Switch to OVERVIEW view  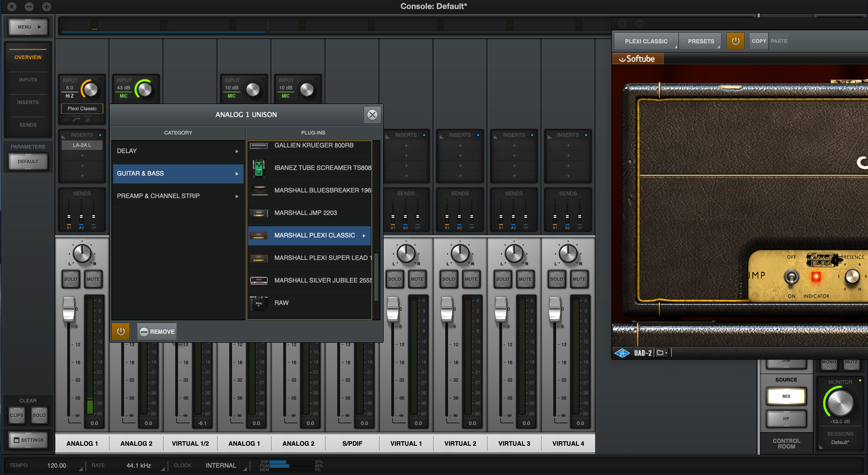[x=28, y=57]
